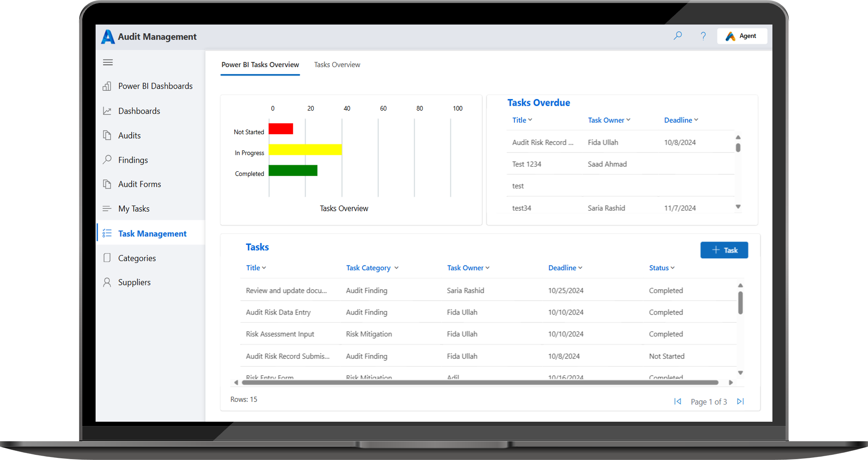868x460 pixels.
Task: Open the Deadline dropdown in Tasks Overdue
Action: click(x=696, y=120)
